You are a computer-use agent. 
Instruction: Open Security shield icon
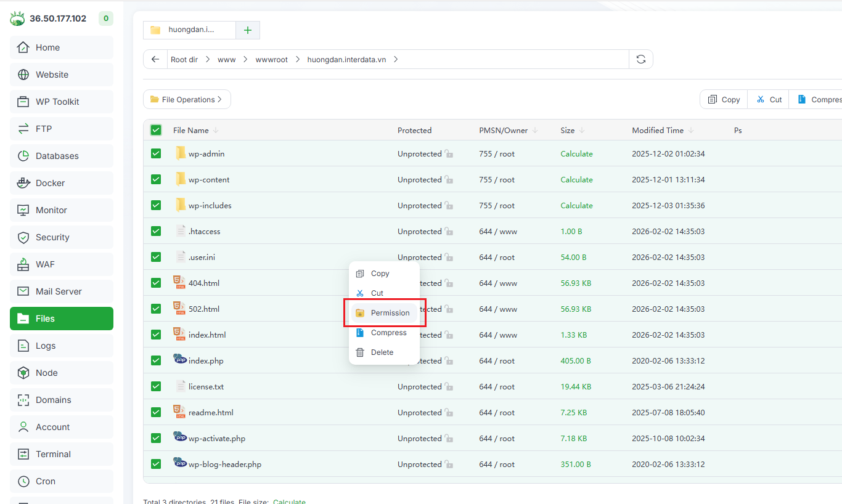(x=23, y=237)
